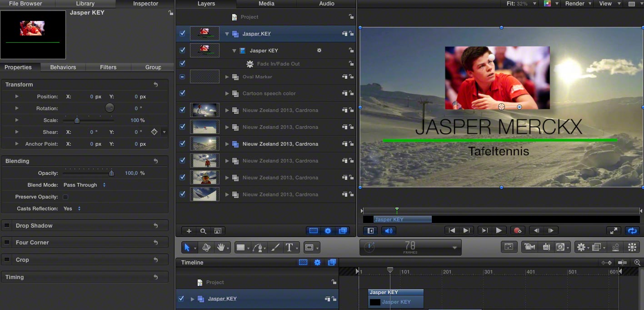Toggle the loop playback button
Image resolution: width=644 pixels, height=310 pixels.
(x=632, y=231)
